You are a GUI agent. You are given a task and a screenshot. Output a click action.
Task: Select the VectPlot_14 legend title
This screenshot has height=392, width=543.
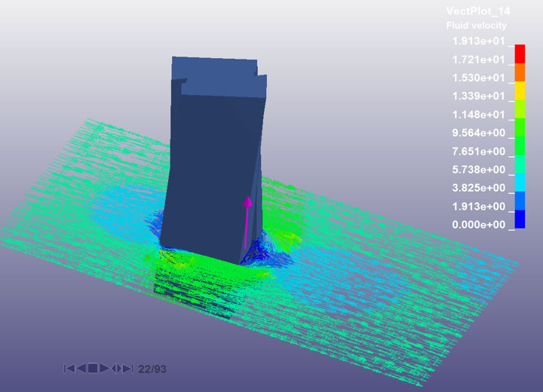pyautogui.click(x=478, y=11)
